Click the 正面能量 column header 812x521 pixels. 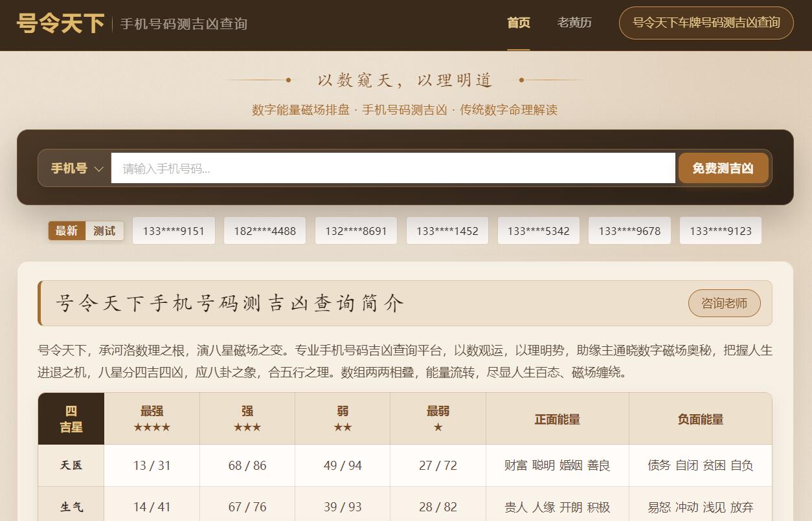click(558, 419)
